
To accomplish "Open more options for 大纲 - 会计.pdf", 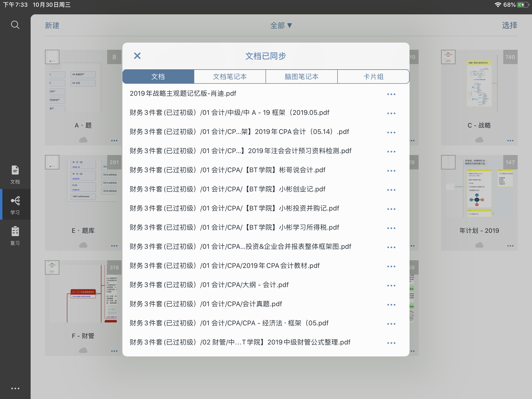I will tap(391, 285).
